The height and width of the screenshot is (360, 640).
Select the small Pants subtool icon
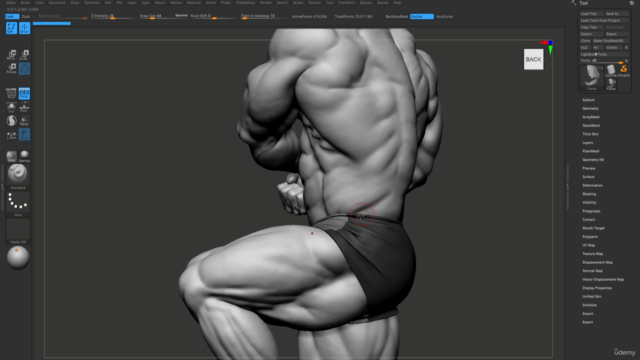click(611, 84)
